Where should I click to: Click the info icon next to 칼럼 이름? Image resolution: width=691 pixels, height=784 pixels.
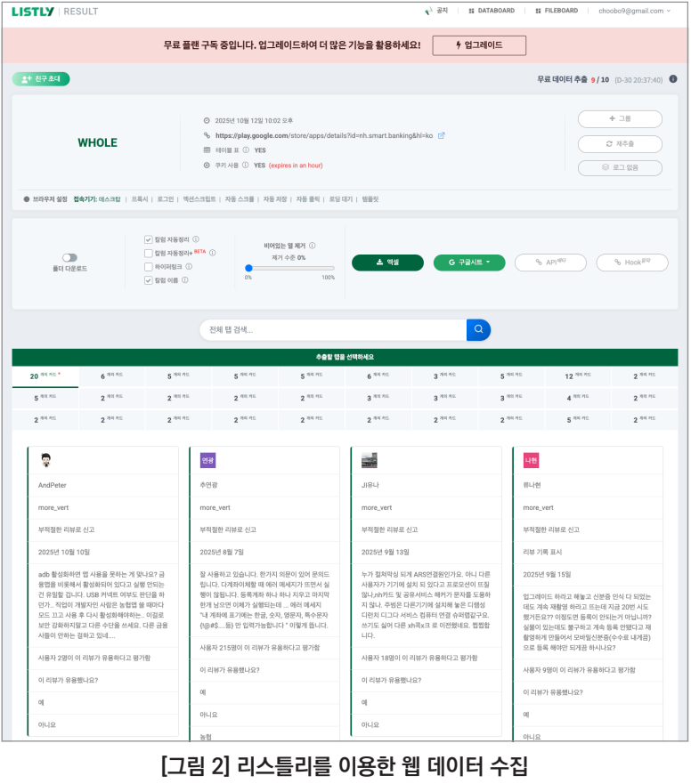point(184,280)
